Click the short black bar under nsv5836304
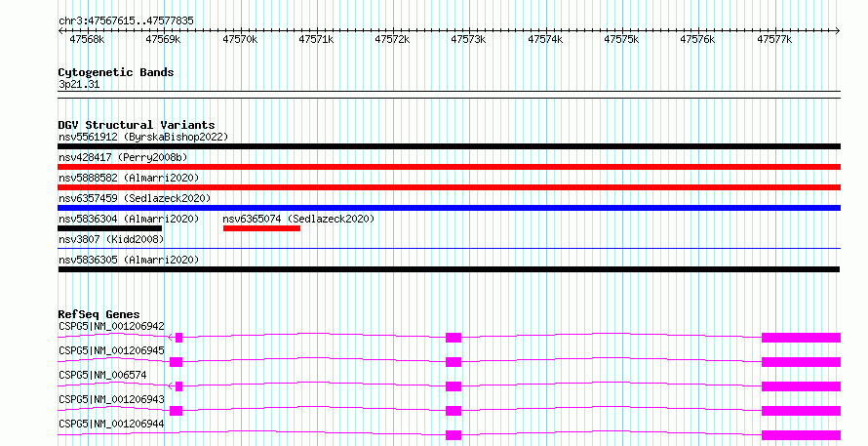 click(109, 228)
